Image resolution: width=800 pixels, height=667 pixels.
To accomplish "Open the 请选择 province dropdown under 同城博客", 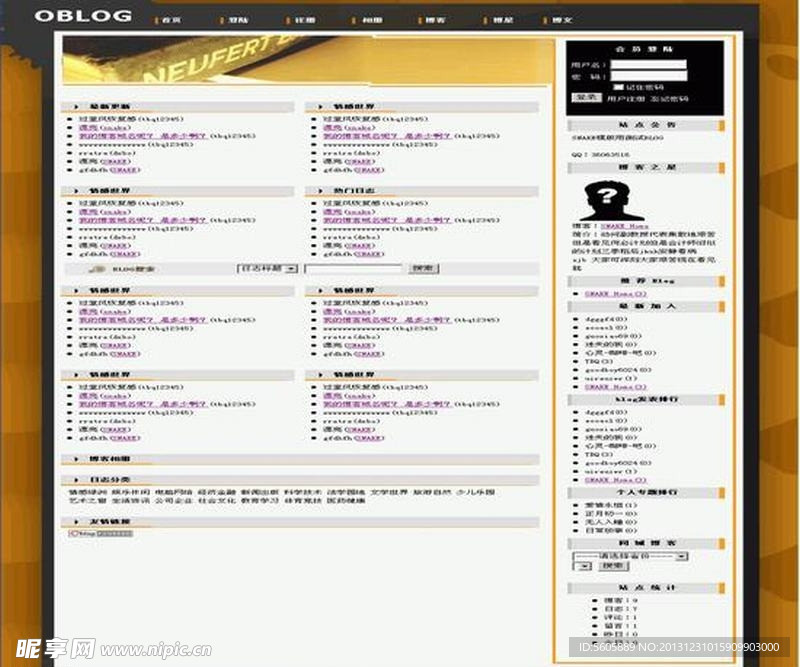I will pyautogui.click(x=631, y=556).
